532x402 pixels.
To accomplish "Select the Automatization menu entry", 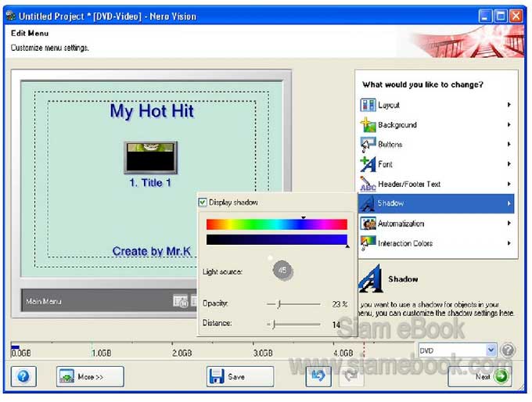I will coord(437,224).
